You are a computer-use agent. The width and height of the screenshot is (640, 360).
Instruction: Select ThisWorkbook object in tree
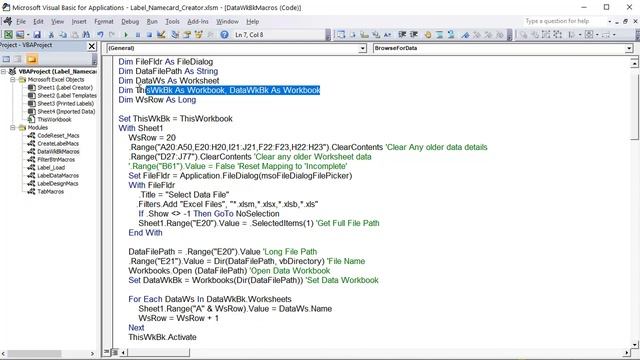[x=54, y=120]
